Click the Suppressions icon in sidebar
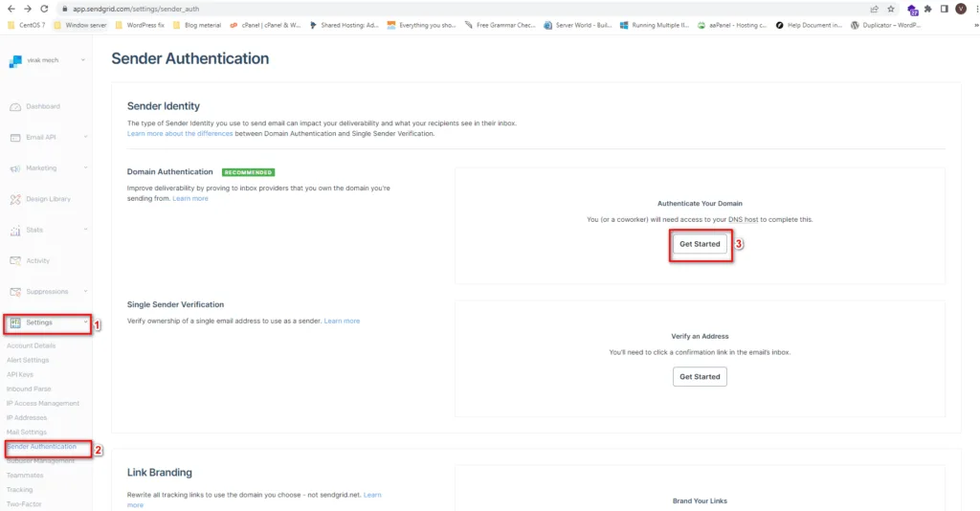Image resolution: width=980 pixels, height=511 pixels. click(15, 292)
